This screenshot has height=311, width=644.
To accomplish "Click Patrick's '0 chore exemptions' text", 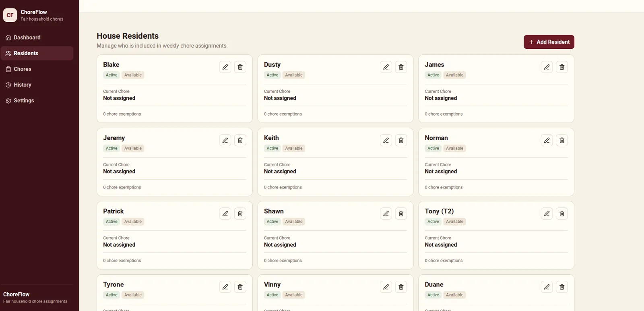I will point(122,261).
